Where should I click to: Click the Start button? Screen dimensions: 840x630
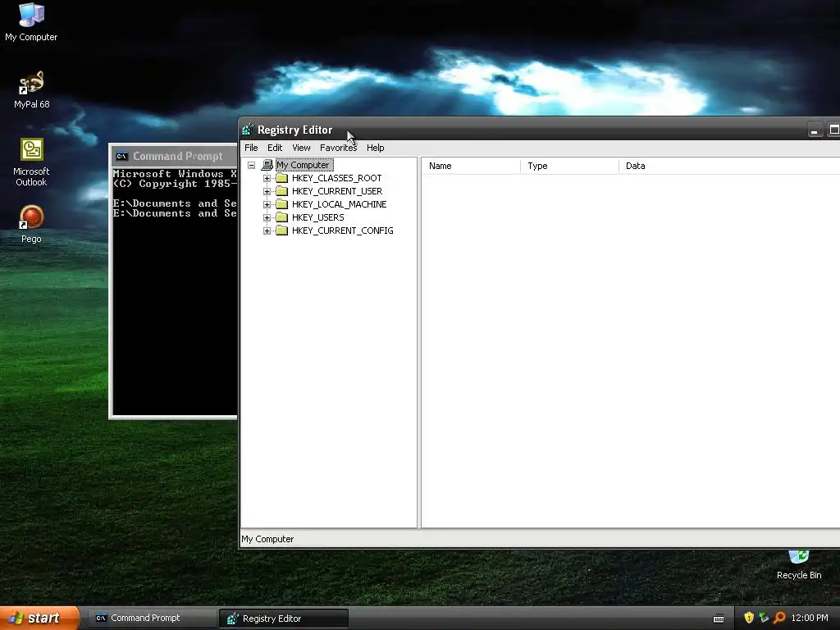(x=39, y=618)
